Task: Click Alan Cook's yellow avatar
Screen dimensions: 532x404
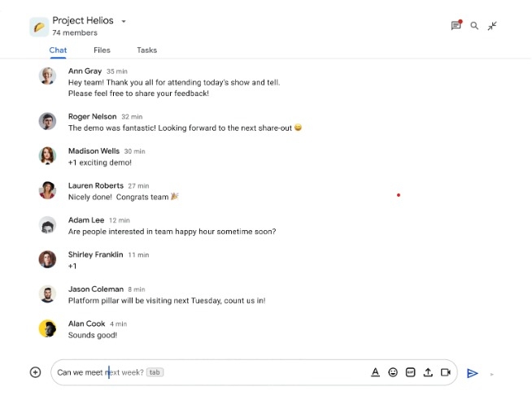Action: pos(47,328)
